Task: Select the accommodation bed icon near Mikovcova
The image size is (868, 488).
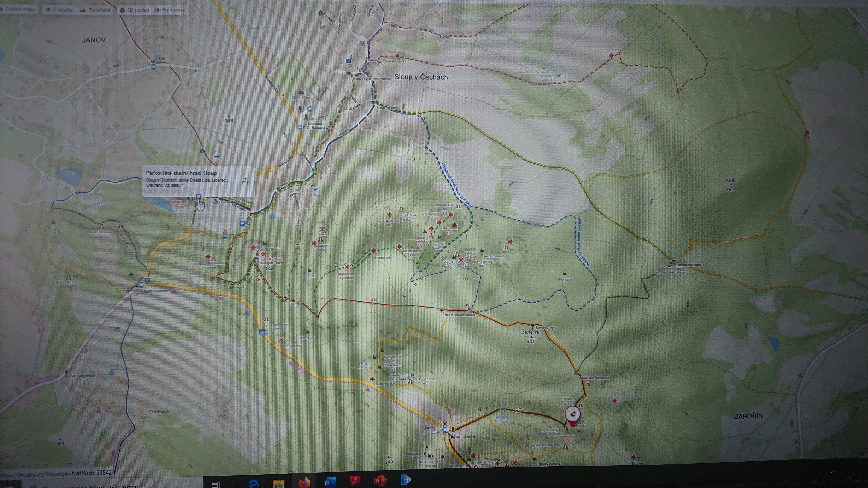Action: click(217, 156)
